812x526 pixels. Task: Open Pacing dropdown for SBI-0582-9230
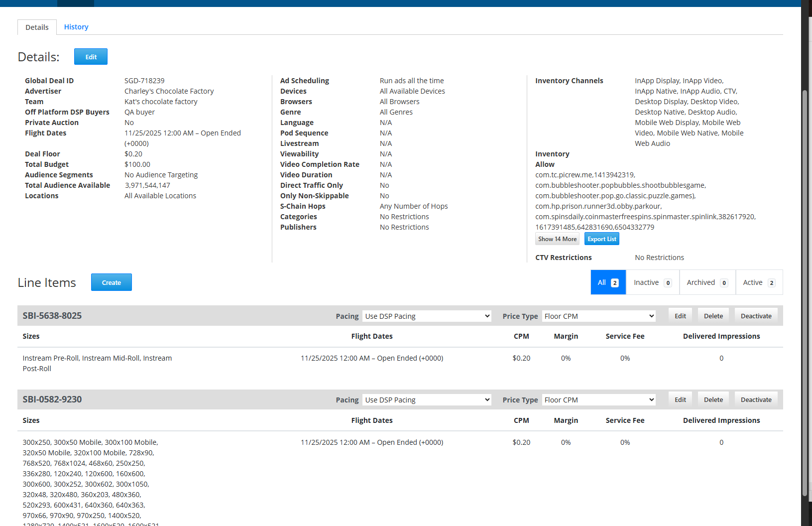(427, 400)
